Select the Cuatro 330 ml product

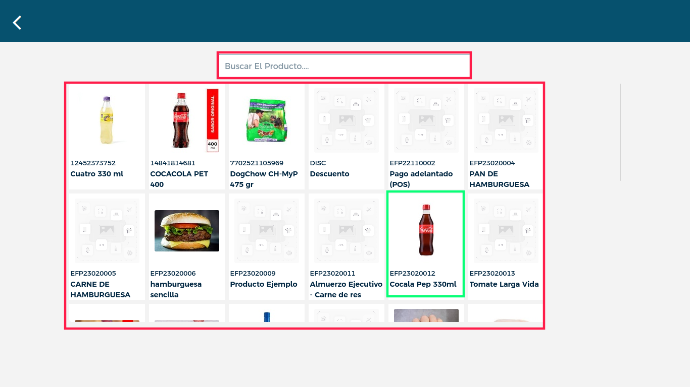coord(107,137)
